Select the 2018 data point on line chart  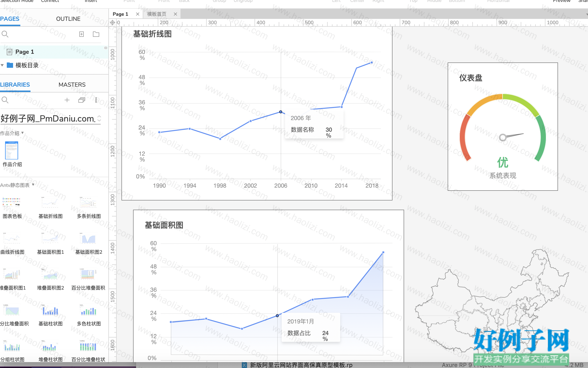tap(372, 62)
